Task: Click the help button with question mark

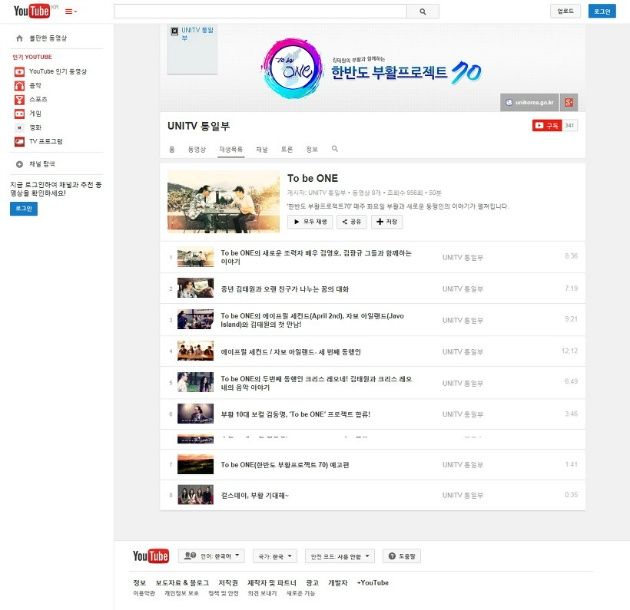Action: coord(401,556)
